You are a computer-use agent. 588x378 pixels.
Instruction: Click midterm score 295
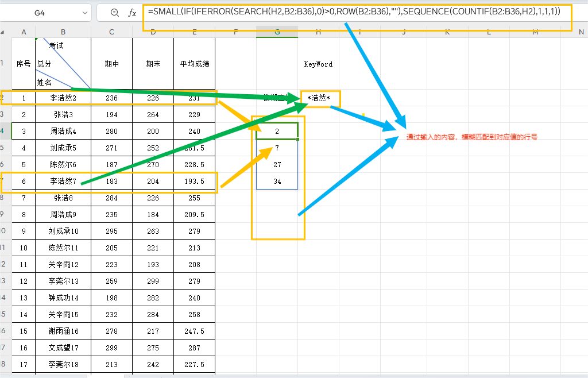[112, 231]
